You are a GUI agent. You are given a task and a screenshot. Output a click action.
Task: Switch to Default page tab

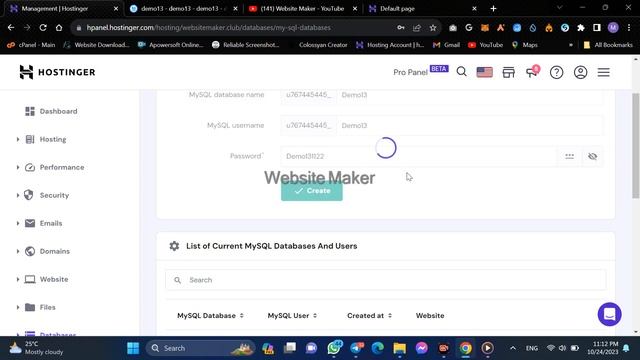click(422, 9)
